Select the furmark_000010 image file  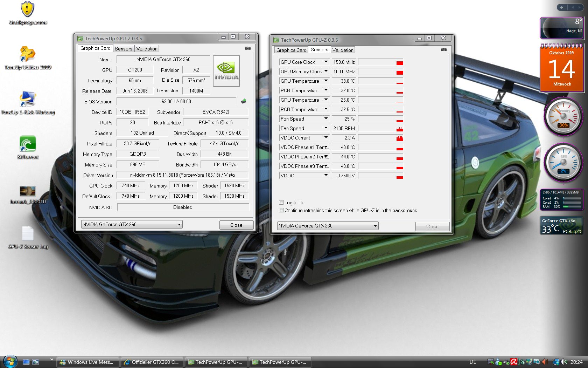[x=28, y=195]
